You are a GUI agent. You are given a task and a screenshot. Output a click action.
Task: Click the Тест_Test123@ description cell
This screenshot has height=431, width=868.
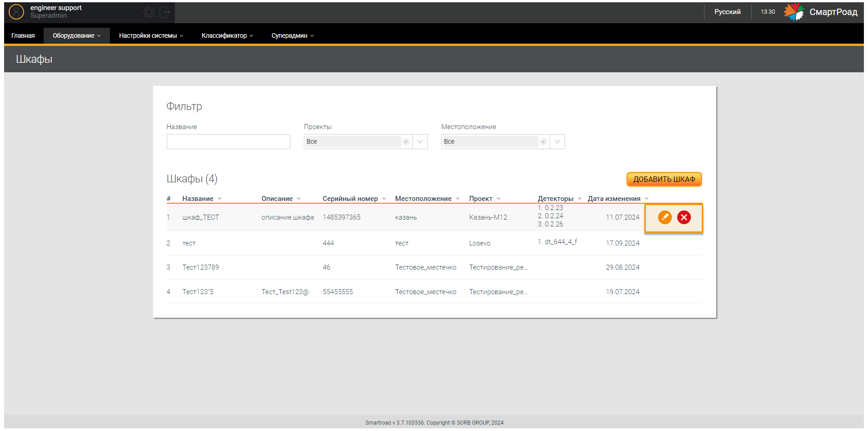pyautogui.click(x=285, y=292)
